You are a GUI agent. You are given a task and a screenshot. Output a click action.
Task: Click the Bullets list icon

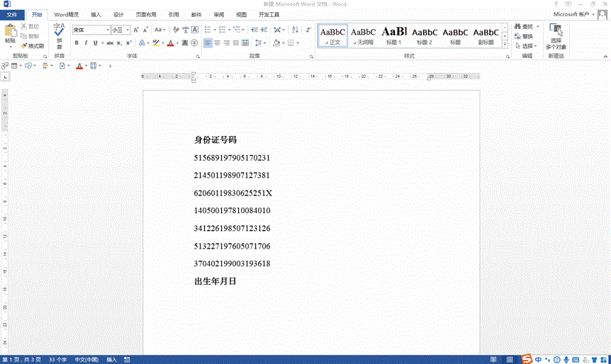[206, 30]
